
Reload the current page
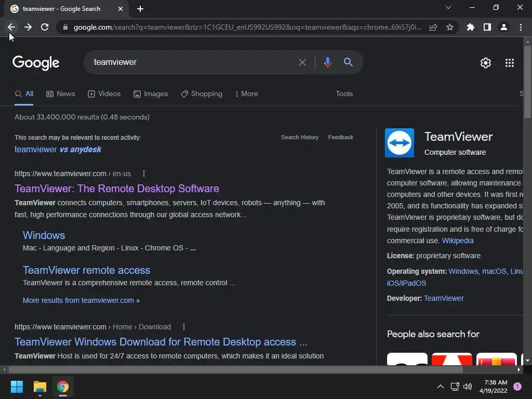(45, 27)
